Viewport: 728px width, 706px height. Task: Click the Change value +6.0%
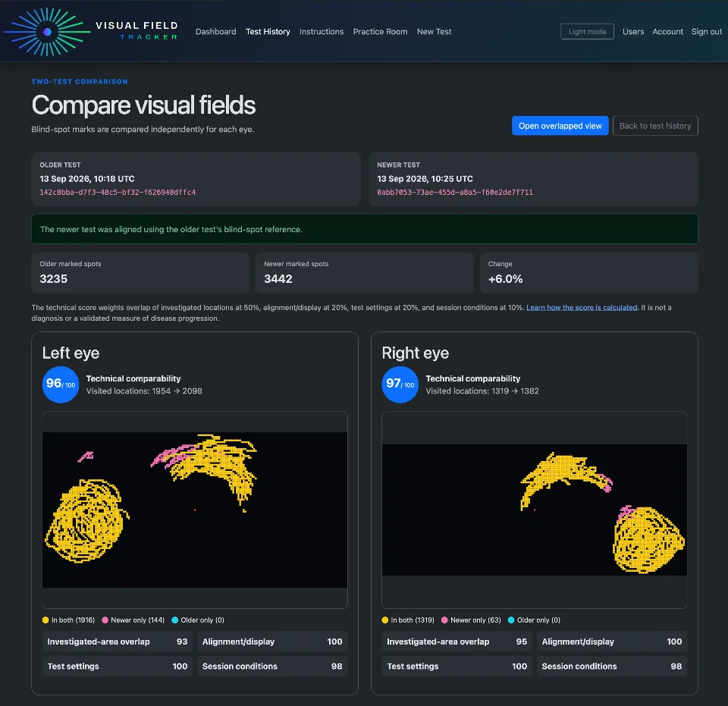(506, 279)
